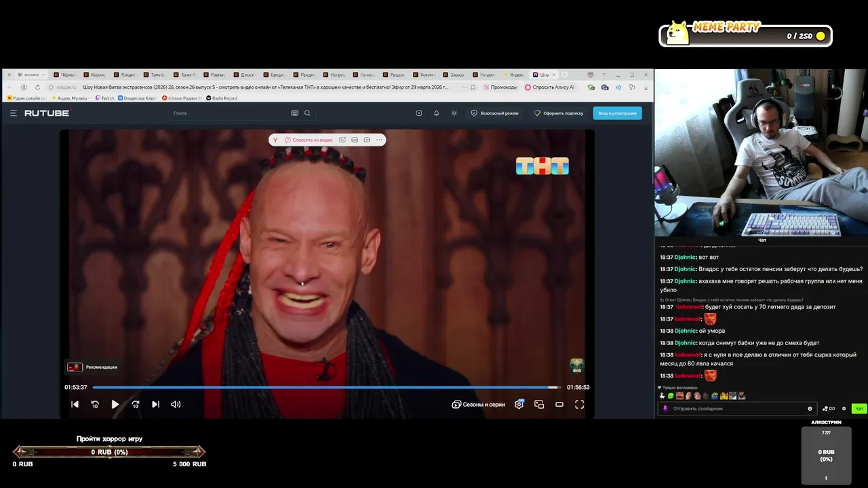The height and width of the screenshot is (488, 868).
Task: Click Спросить Алису AI button
Action: coord(550,87)
